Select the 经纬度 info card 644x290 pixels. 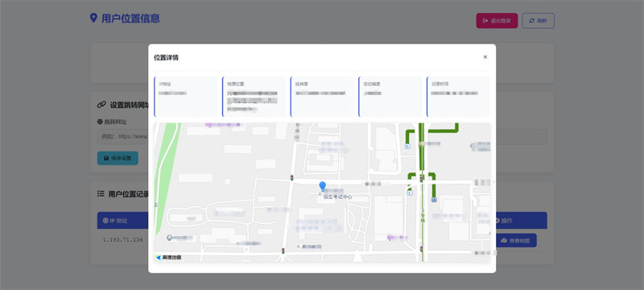(323, 97)
